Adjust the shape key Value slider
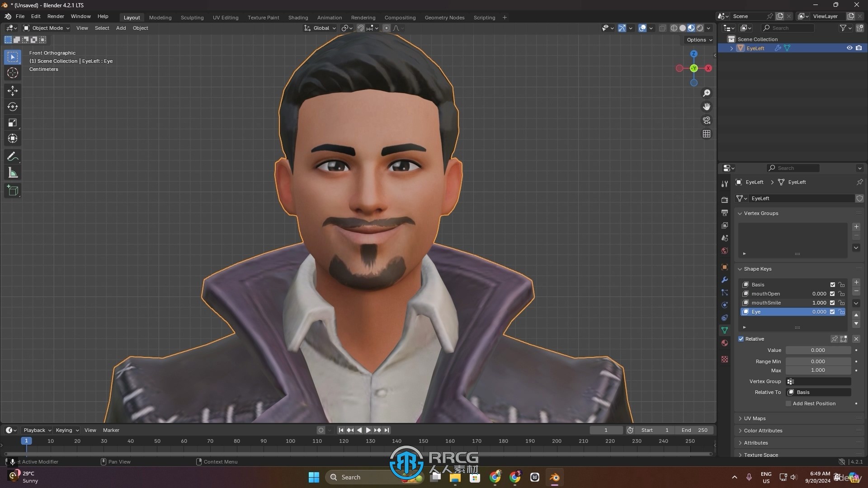868x488 pixels. tap(818, 350)
